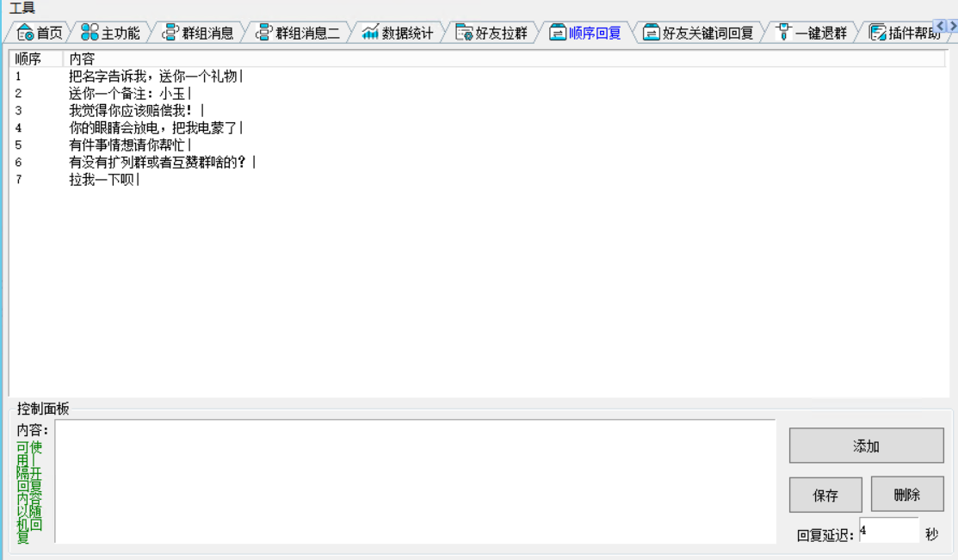Click the 插件帮助 tab icon
This screenshot has height=560, width=958.
tap(878, 34)
